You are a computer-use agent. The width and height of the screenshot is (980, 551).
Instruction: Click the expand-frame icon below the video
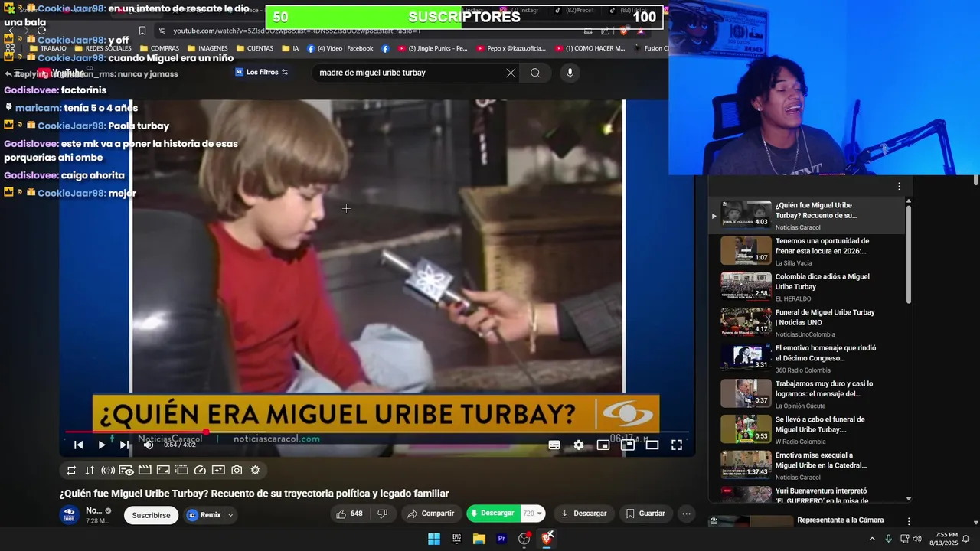(163, 470)
